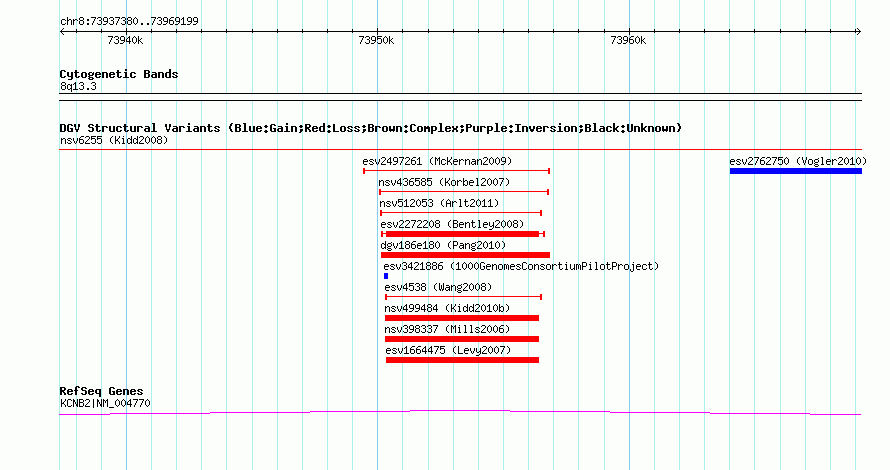Click the RefSeq Genes track title
Viewport: 890px width, 470px height.
point(101,391)
